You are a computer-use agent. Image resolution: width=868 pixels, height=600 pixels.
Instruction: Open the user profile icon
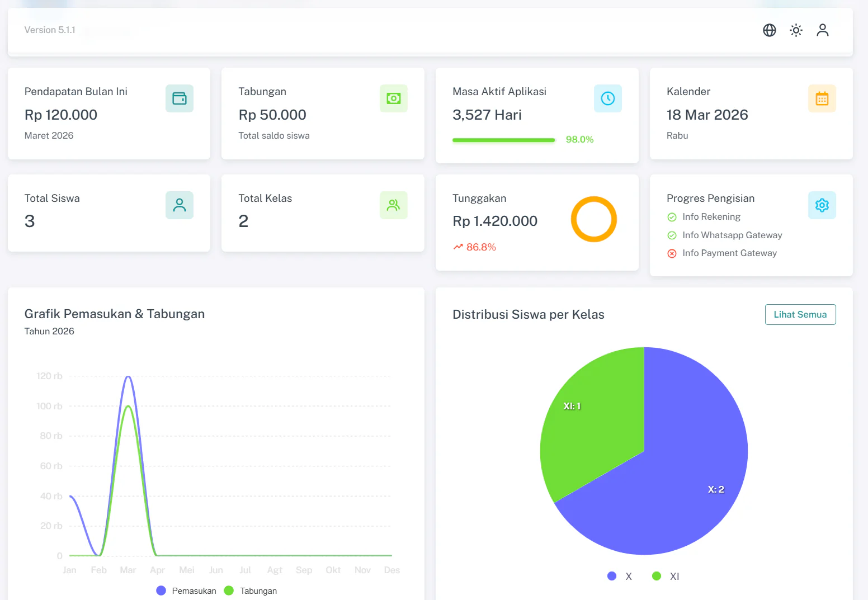(822, 30)
